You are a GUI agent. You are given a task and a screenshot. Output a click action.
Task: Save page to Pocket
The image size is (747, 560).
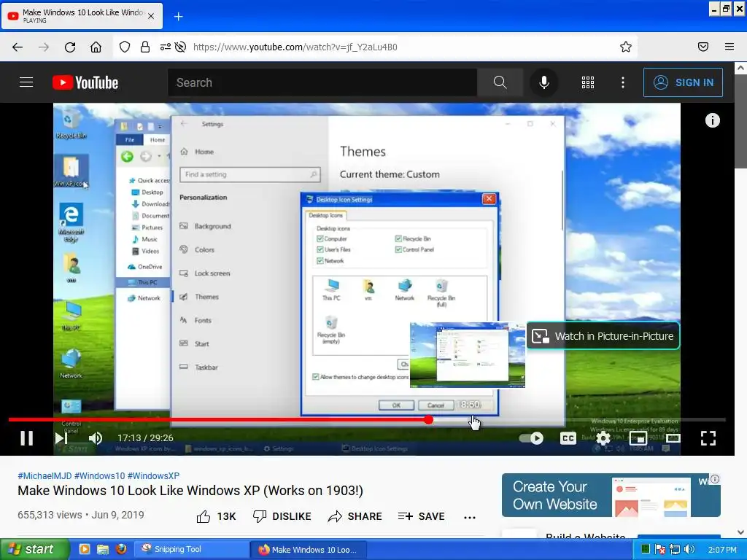(x=703, y=47)
